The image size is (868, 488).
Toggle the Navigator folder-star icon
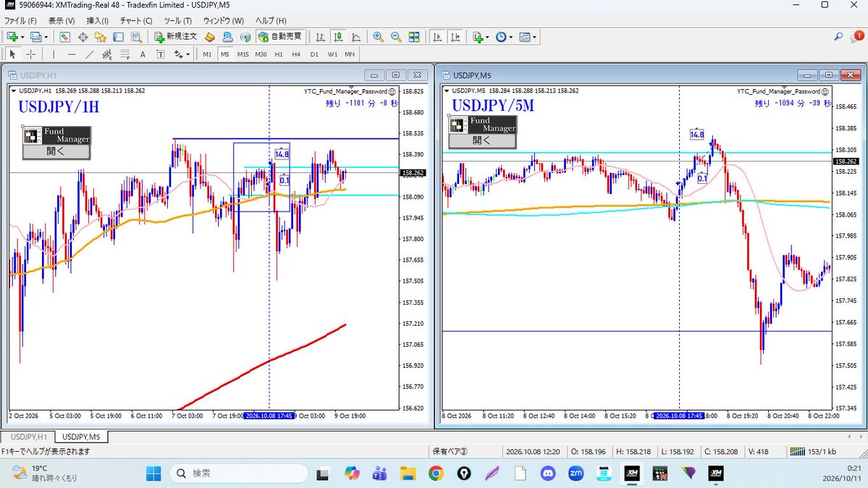tap(100, 37)
